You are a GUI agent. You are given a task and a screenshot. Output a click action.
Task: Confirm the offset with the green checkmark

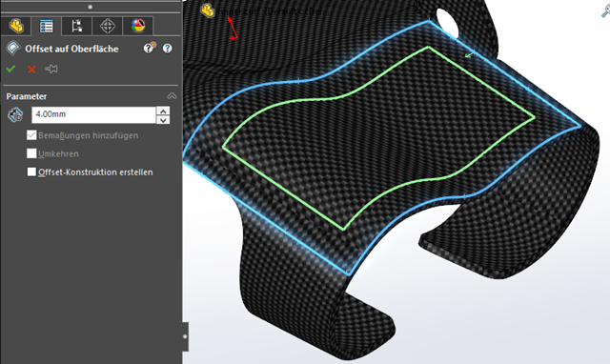click(10, 70)
